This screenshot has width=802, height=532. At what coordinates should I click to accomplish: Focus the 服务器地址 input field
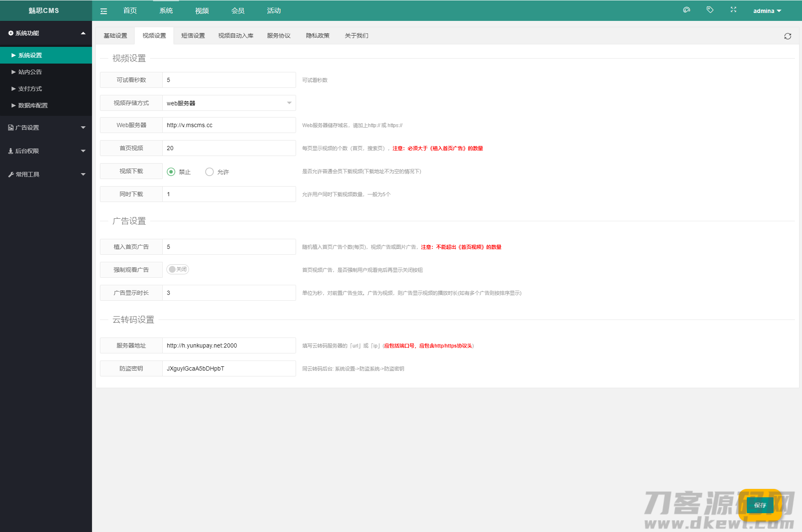229,345
